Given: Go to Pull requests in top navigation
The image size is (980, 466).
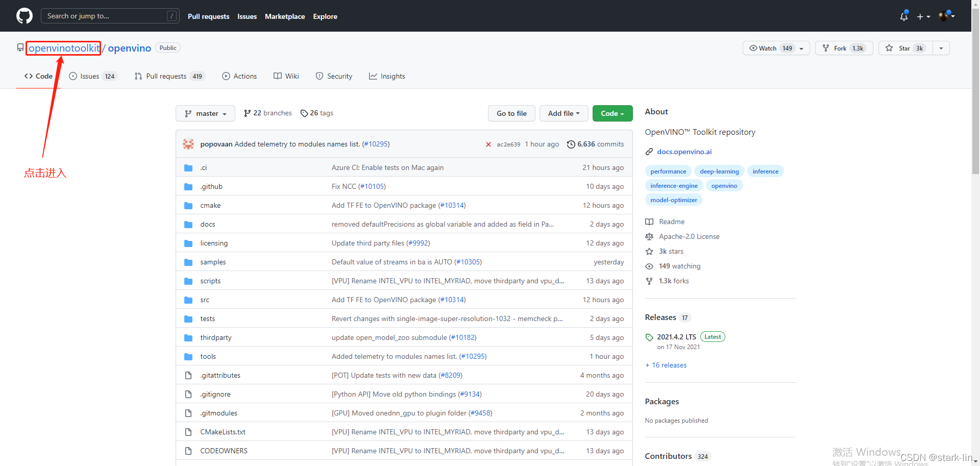Looking at the screenshot, I should pyautogui.click(x=208, y=16).
